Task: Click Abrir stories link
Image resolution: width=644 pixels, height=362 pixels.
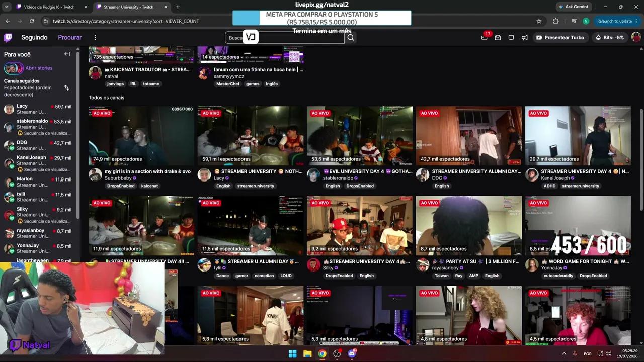Action: pyautogui.click(x=39, y=68)
